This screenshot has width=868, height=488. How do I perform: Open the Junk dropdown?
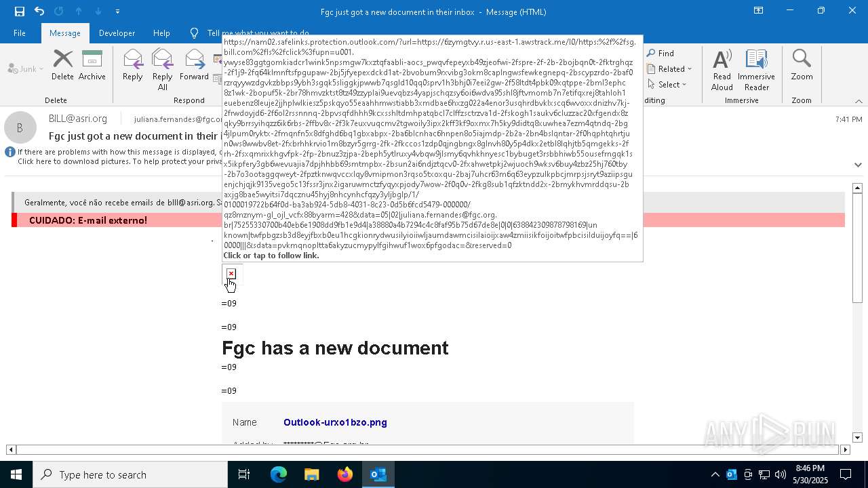pos(26,68)
